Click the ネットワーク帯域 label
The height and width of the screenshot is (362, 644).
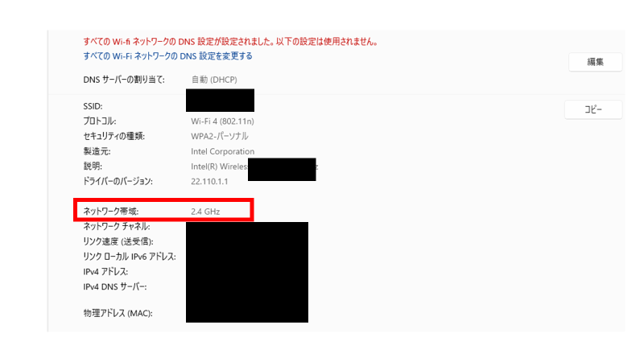pyautogui.click(x=111, y=212)
